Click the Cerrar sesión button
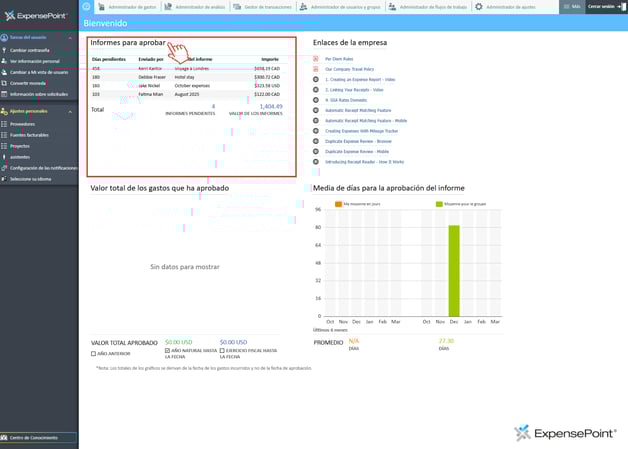Viewport: 628px width, 449px height. click(606, 6)
